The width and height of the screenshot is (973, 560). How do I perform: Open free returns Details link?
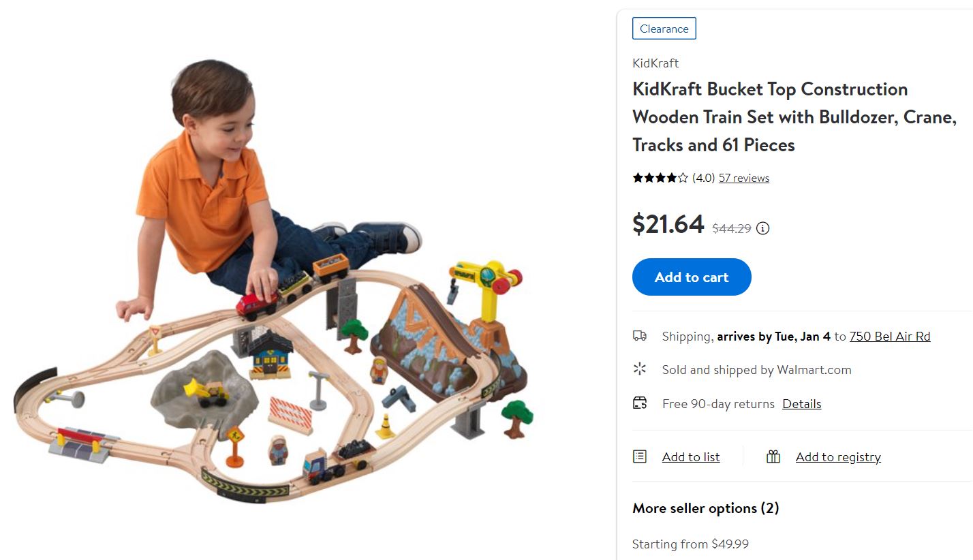pos(801,403)
